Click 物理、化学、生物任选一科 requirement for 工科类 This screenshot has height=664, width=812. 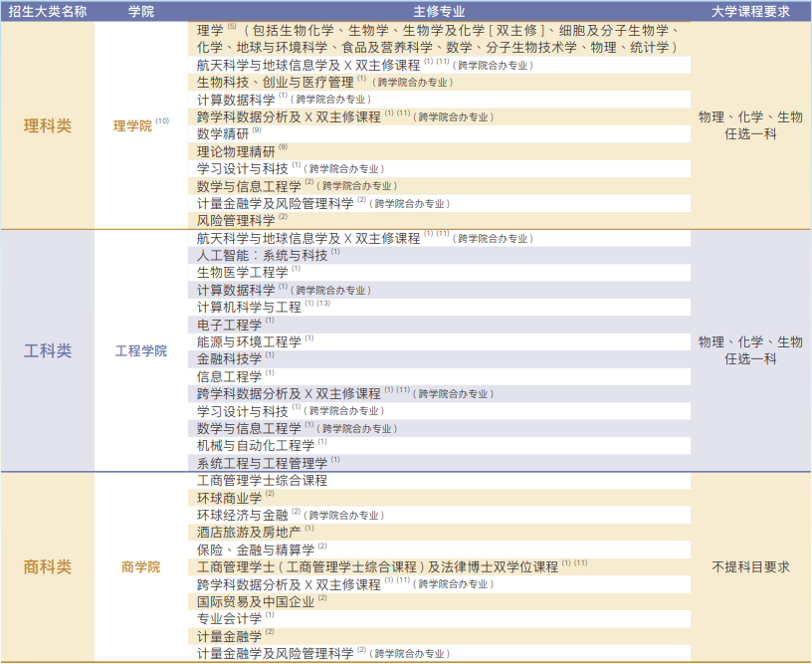750,350
